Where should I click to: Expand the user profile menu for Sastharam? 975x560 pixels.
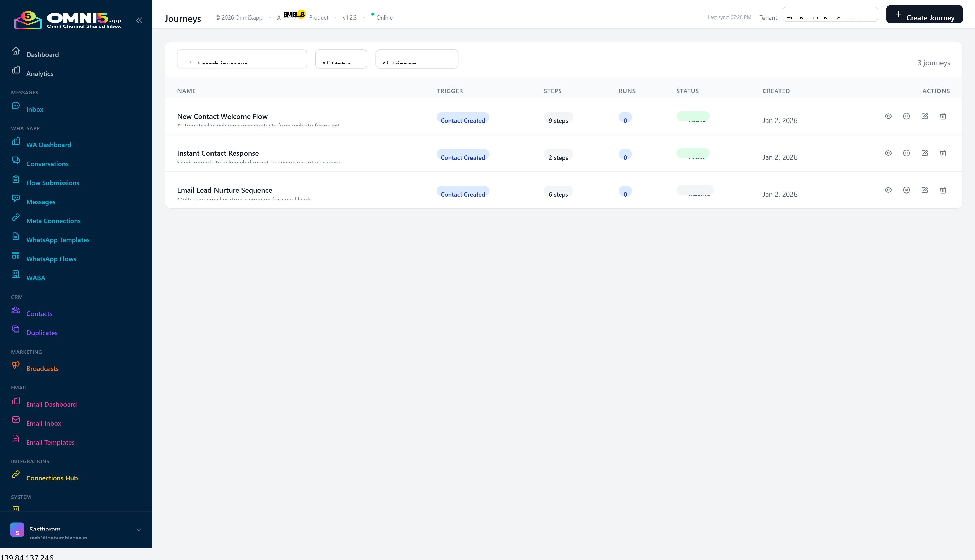coord(138,530)
